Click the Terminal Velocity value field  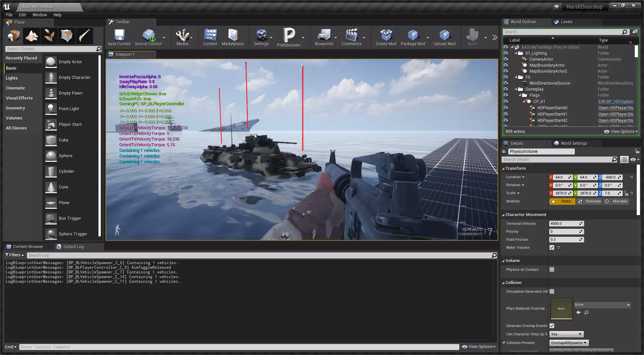coord(566,223)
